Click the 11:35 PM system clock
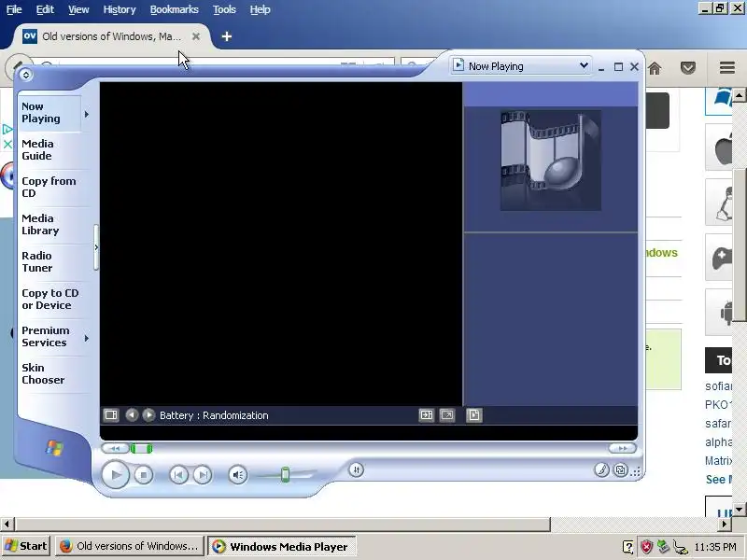 [715, 547]
